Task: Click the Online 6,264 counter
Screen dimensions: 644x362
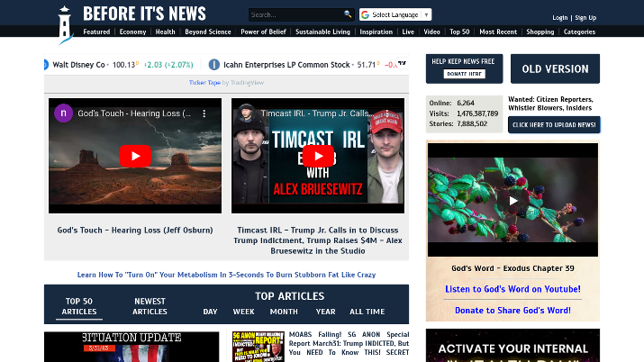Action: (x=452, y=103)
